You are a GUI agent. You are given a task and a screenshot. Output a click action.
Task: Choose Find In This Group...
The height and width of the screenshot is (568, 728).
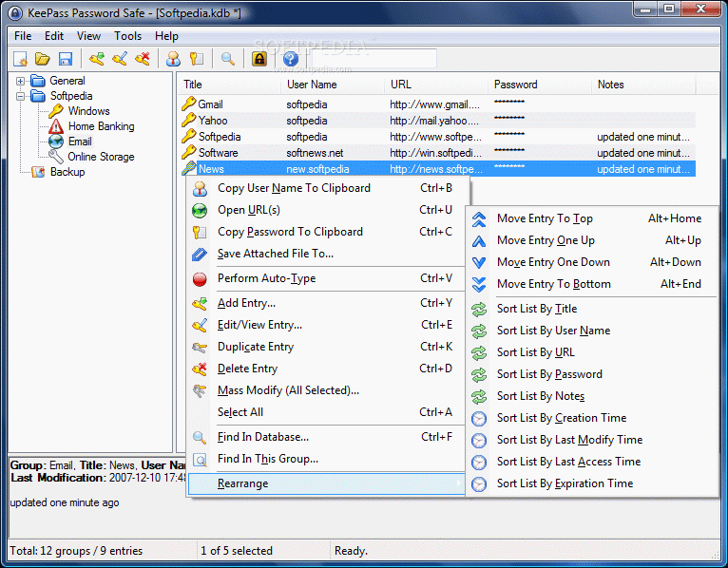point(327,459)
